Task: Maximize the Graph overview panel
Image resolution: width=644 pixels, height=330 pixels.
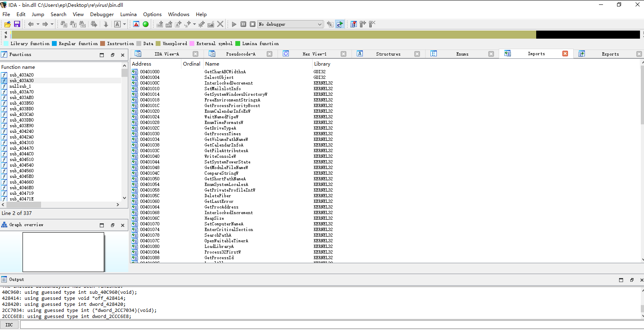Action: click(102, 225)
